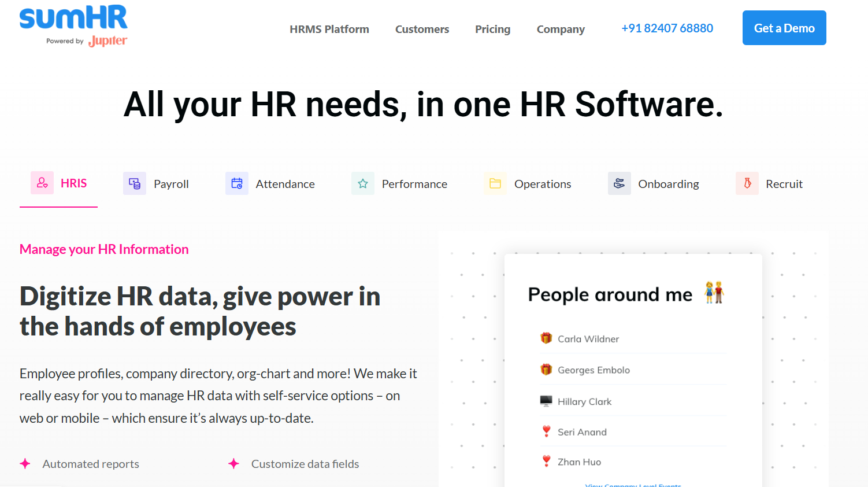This screenshot has height=487, width=868.
Task: Click the people emoji next to People around me
Action: pyautogui.click(x=714, y=293)
